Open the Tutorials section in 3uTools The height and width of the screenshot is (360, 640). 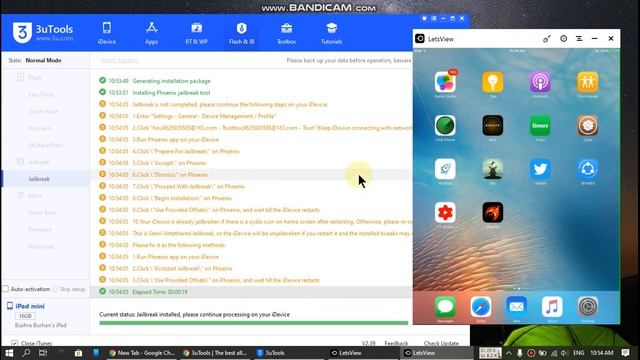pyautogui.click(x=331, y=33)
